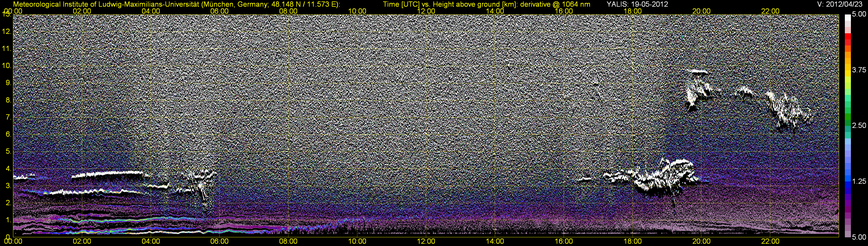Click the 12:00 label on the bottom time axis
The image size is (868, 246).
[426, 241]
